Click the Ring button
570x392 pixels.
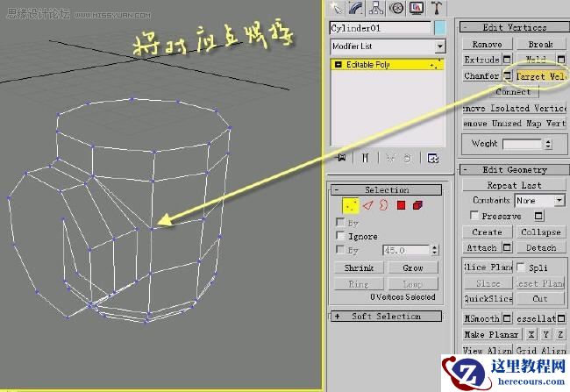point(359,284)
